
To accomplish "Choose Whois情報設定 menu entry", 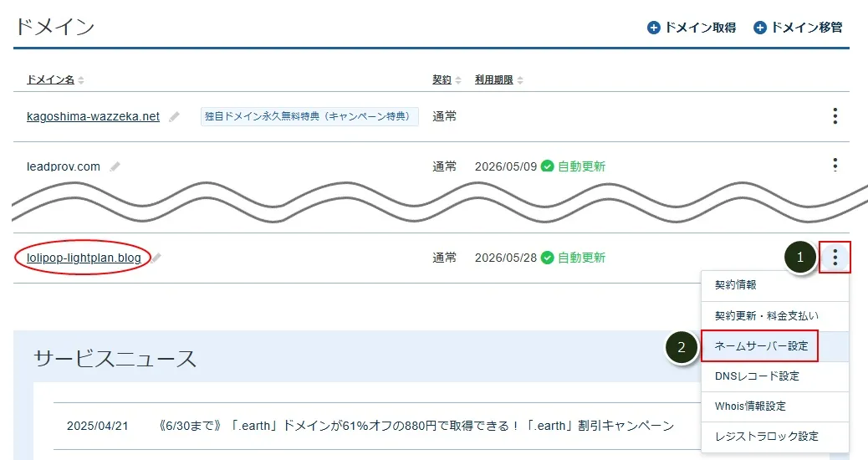I will point(750,406).
